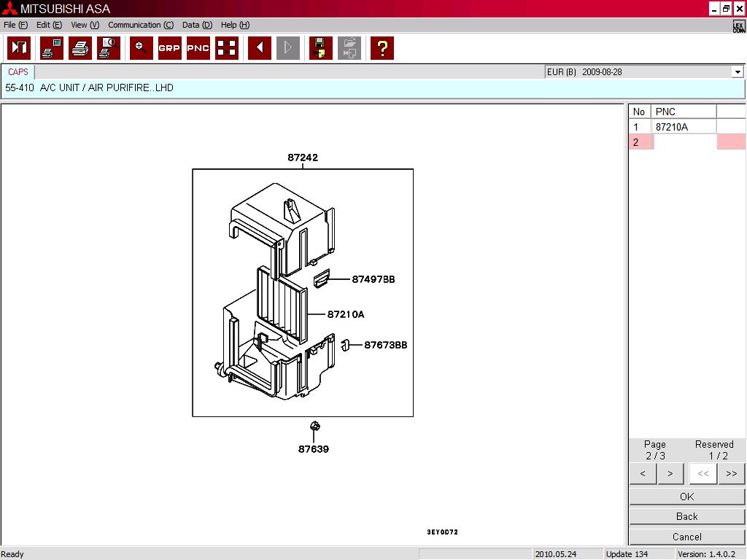The image size is (747, 560).
Task: Click the save floppy disk icon
Action: (320, 48)
